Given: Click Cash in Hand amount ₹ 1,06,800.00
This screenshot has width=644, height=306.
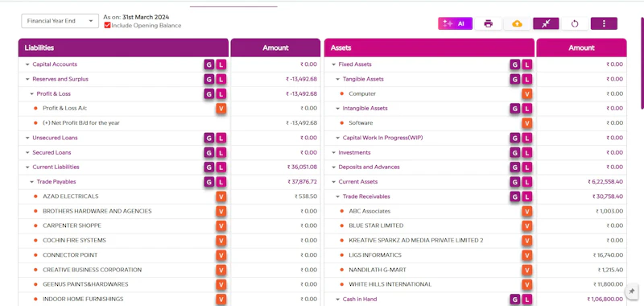Looking at the screenshot, I should [605, 300].
